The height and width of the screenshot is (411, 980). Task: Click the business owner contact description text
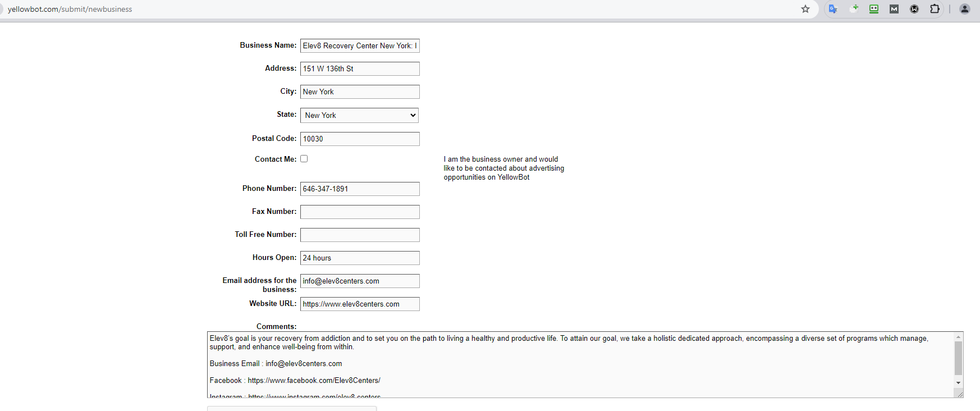tap(504, 168)
